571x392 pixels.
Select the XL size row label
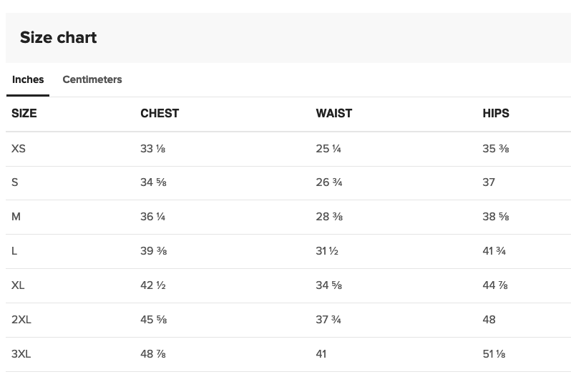tap(18, 285)
